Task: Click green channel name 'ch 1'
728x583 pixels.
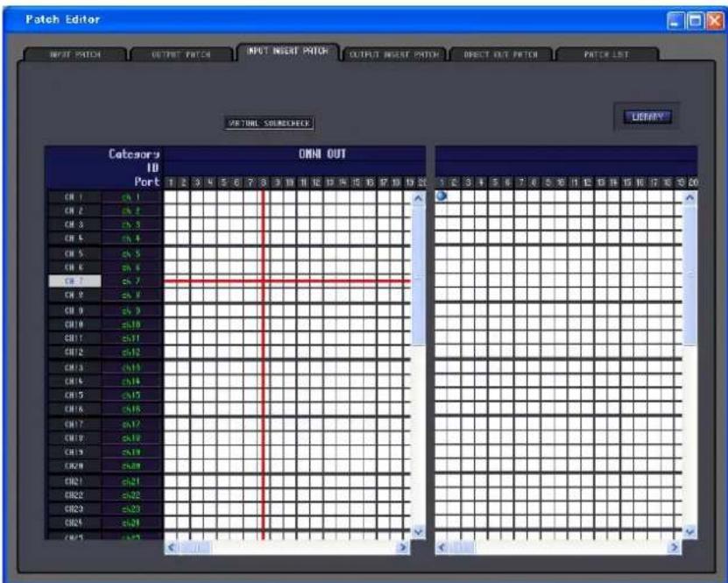Action: [x=131, y=197]
